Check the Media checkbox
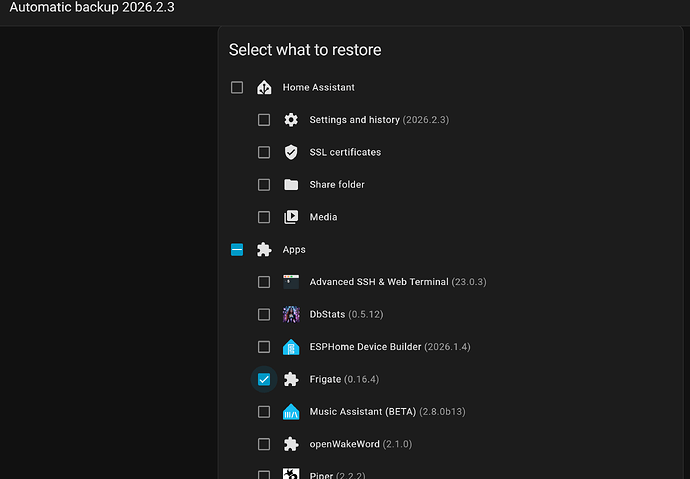 tap(264, 217)
